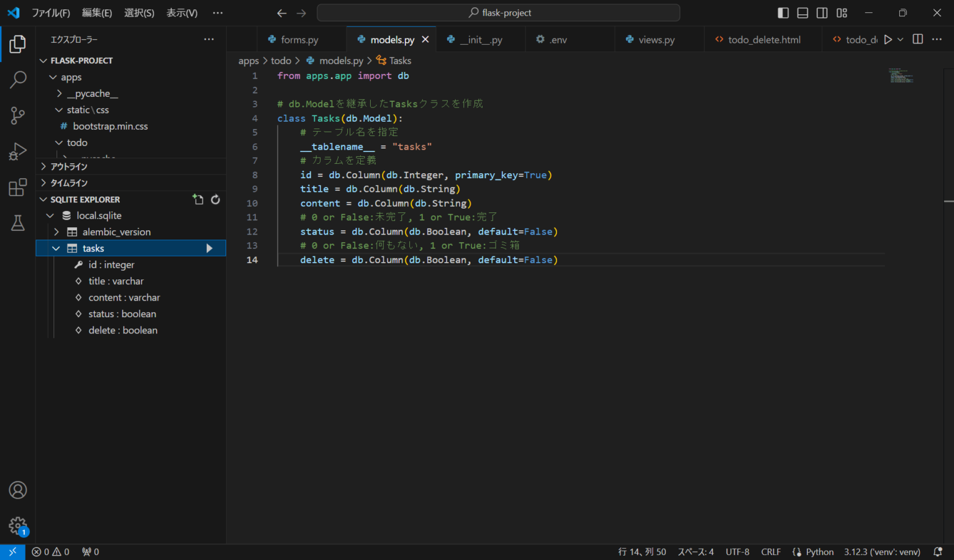Open the Extensions view

coord(17,187)
